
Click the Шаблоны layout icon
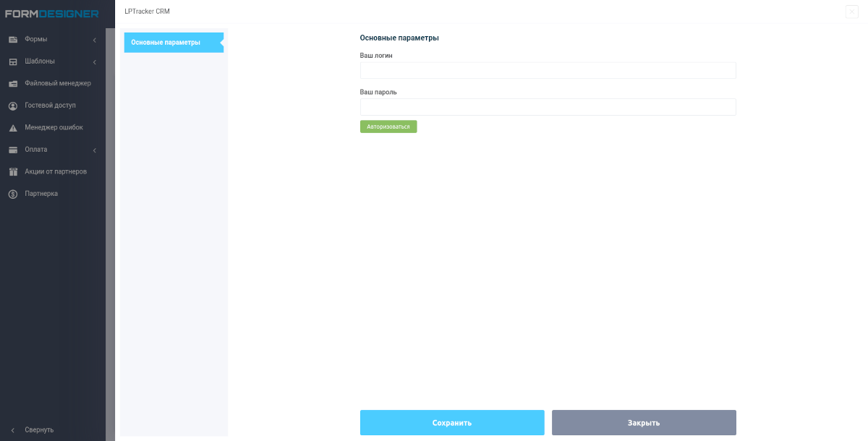coord(13,61)
